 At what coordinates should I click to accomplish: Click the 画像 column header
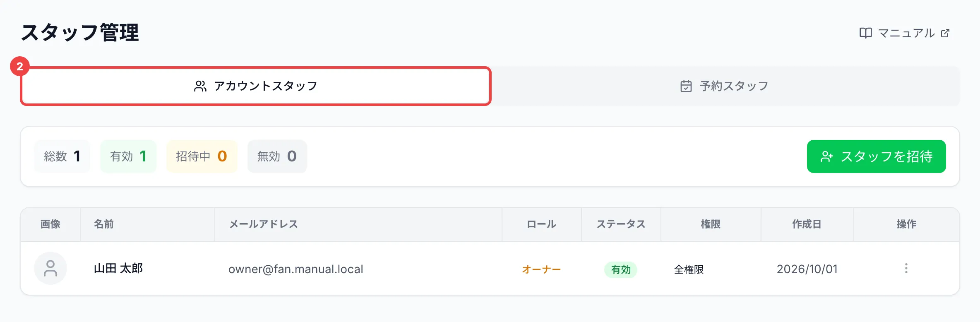point(50,224)
